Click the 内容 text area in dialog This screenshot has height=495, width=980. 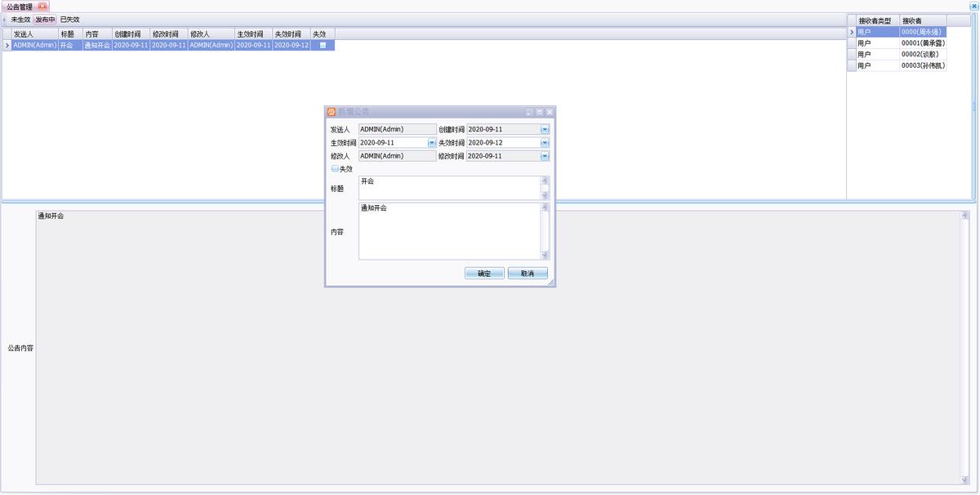449,231
